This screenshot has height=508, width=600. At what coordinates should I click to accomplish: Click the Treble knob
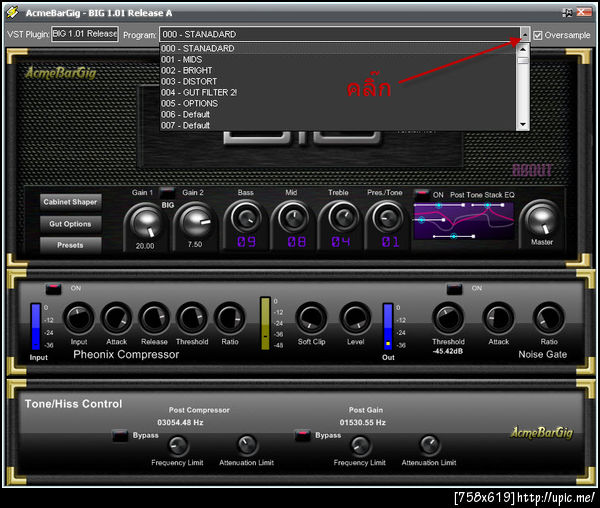[x=342, y=218]
